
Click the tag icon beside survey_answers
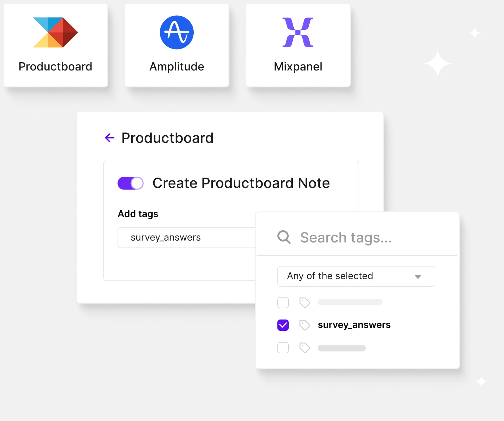click(x=305, y=325)
